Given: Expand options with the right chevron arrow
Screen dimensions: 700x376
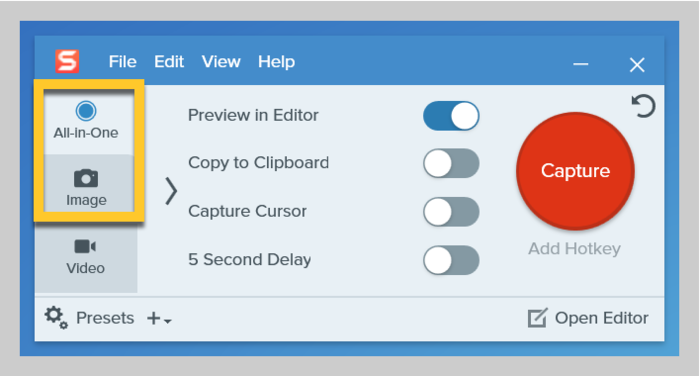Looking at the screenshot, I should (x=171, y=191).
